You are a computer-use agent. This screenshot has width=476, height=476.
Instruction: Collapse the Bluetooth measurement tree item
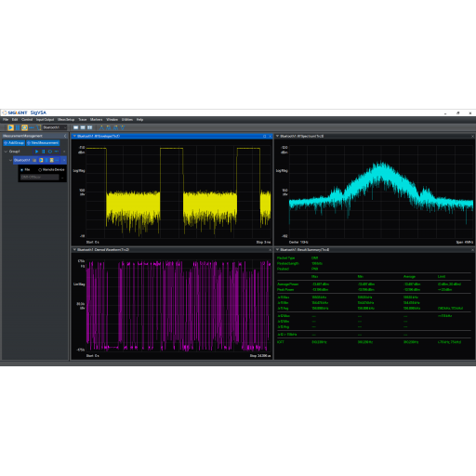pyautogui.click(x=10, y=160)
